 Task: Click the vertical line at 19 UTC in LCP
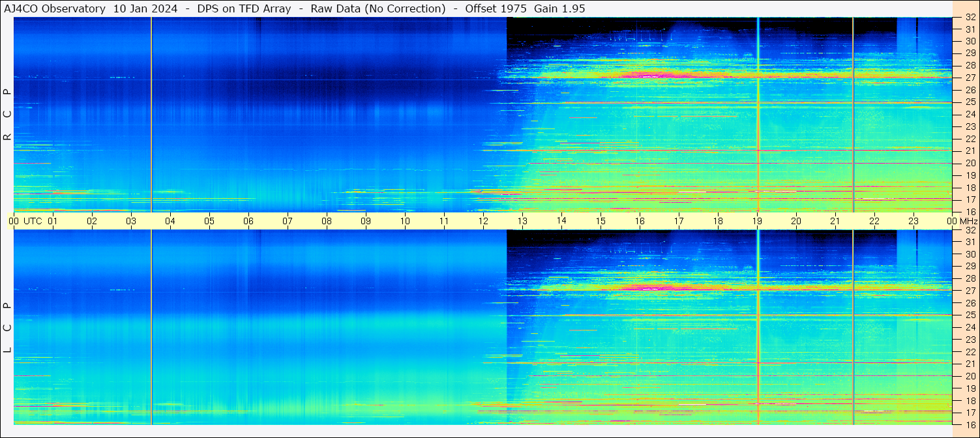(758, 327)
